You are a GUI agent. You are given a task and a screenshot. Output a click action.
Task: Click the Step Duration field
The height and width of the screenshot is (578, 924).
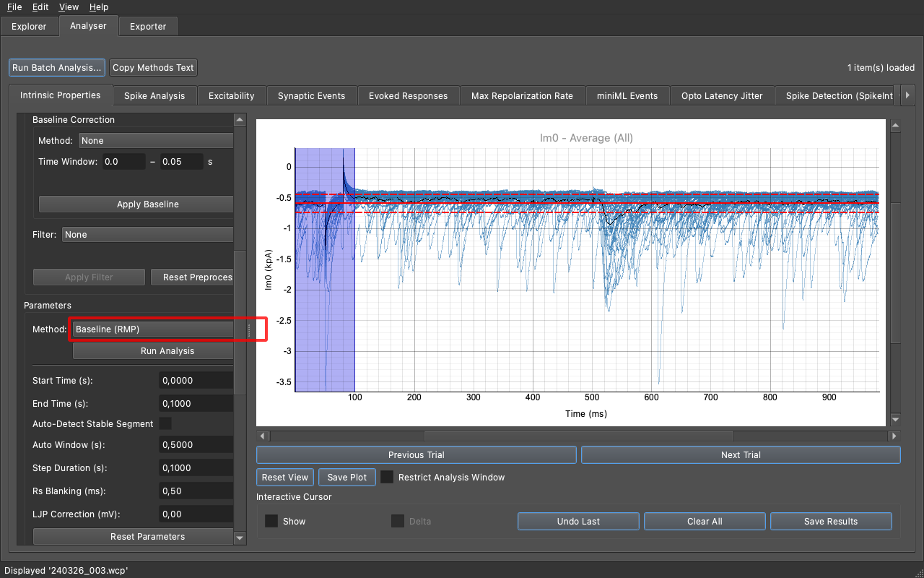tap(196, 468)
